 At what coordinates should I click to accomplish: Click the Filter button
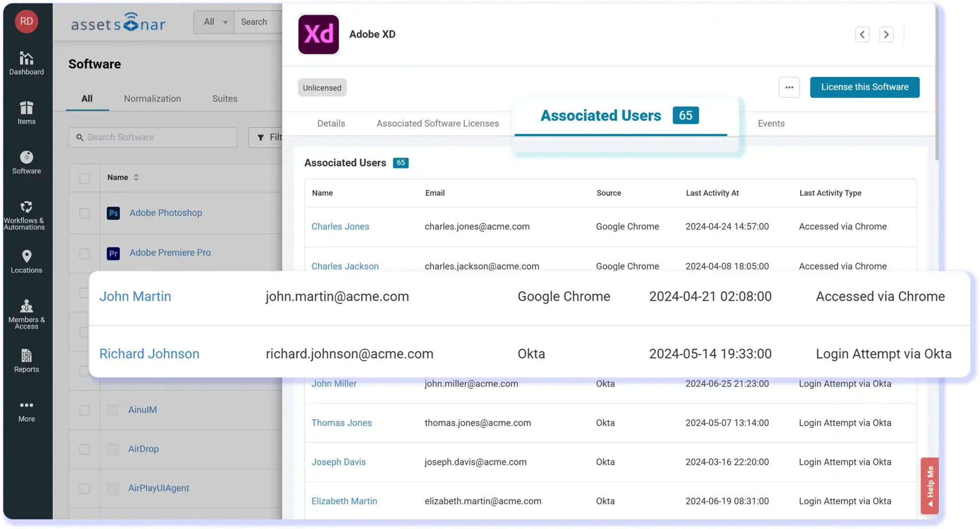(x=266, y=138)
